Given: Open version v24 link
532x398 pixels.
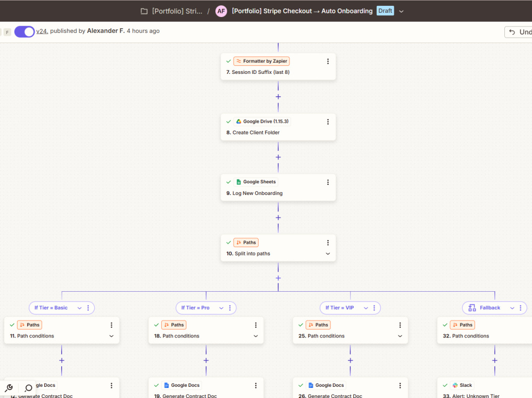Looking at the screenshot, I should tap(42, 31).
